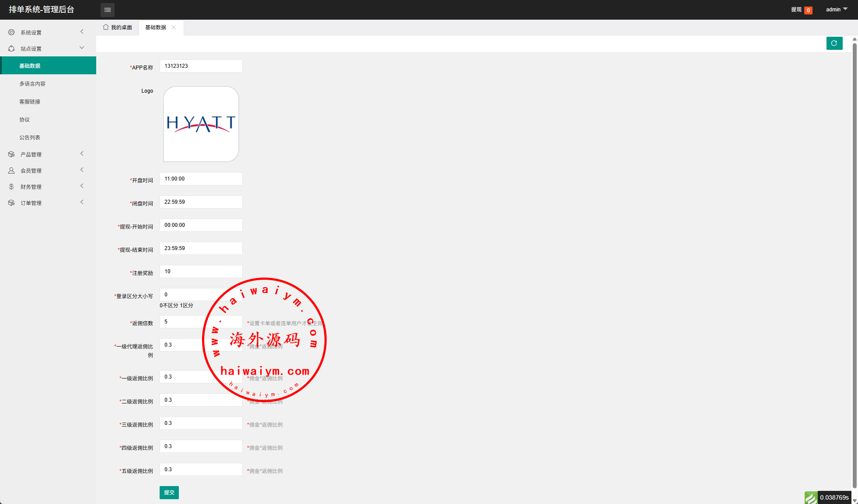Image resolution: width=858 pixels, height=504 pixels.
Task: Click the 产品管理 box icon
Action: click(11, 154)
